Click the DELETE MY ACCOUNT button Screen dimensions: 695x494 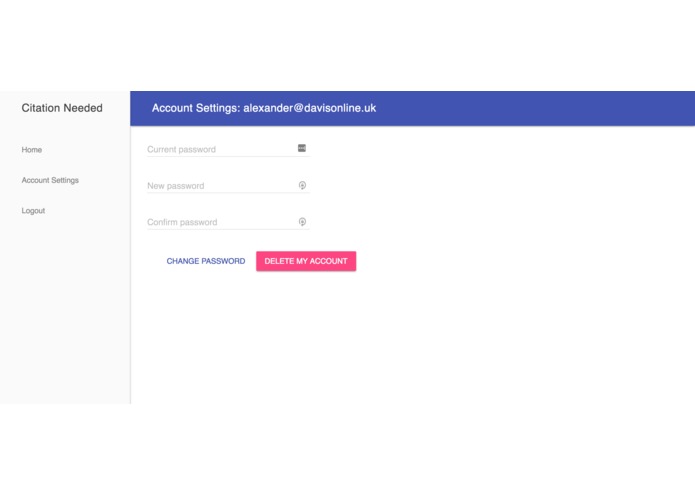point(306,261)
